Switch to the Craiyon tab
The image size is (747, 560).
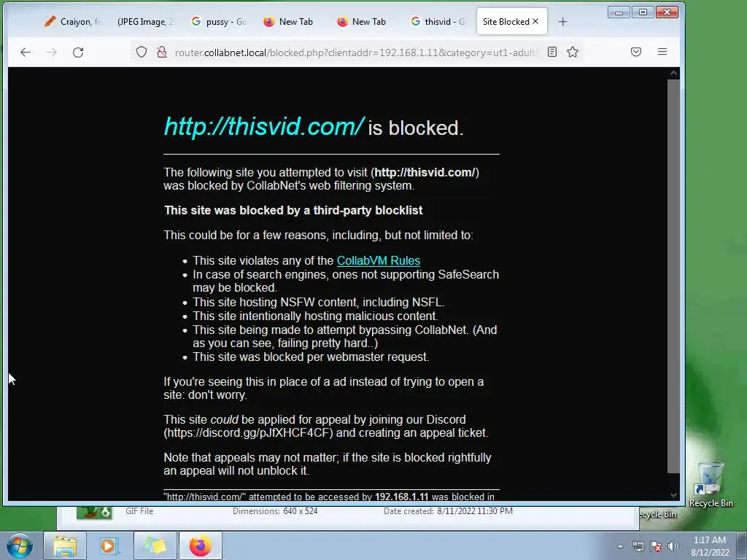(72, 22)
